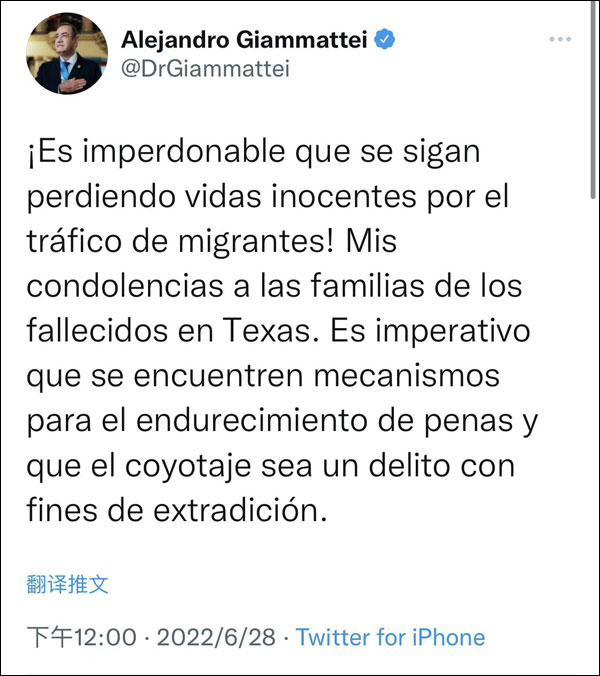Click the 2022/6/28 date
The width and height of the screenshot is (600, 676).
point(216,637)
